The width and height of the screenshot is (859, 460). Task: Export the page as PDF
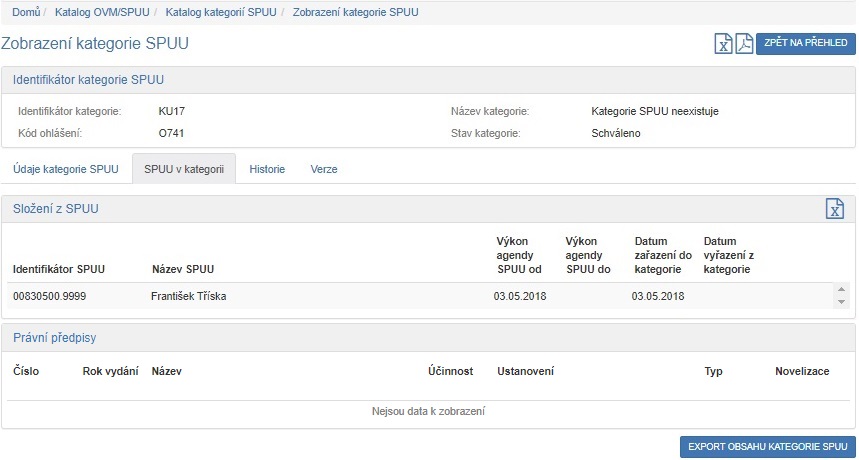coord(744,43)
